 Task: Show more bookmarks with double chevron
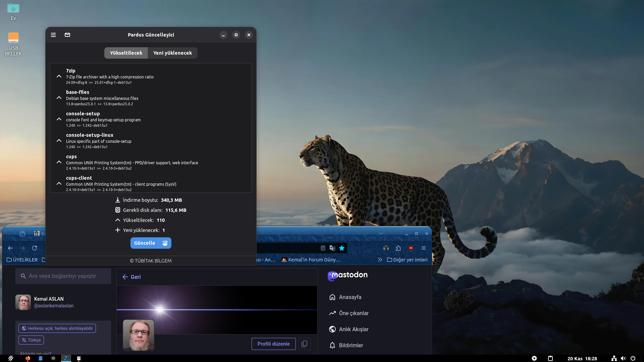click(x=380, y=260)
